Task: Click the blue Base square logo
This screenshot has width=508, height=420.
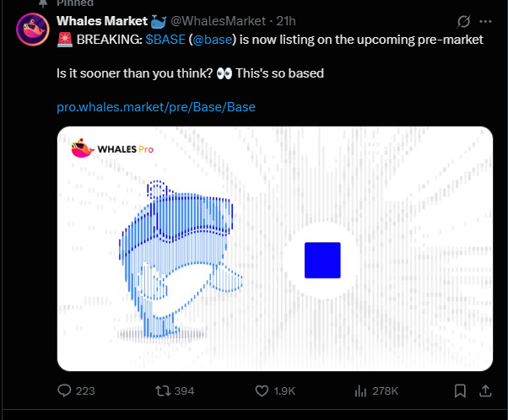Action: point(322,261)
